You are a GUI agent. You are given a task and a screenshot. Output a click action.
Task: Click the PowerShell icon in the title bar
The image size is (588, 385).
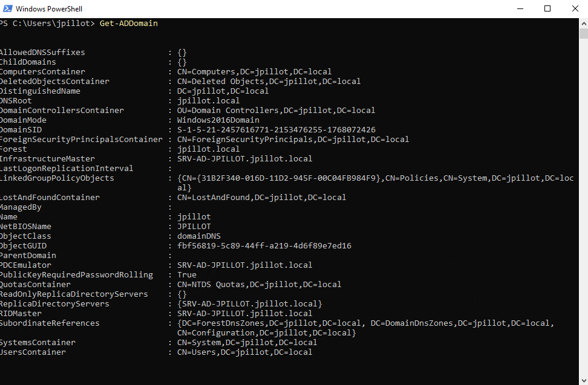point(7,8)
